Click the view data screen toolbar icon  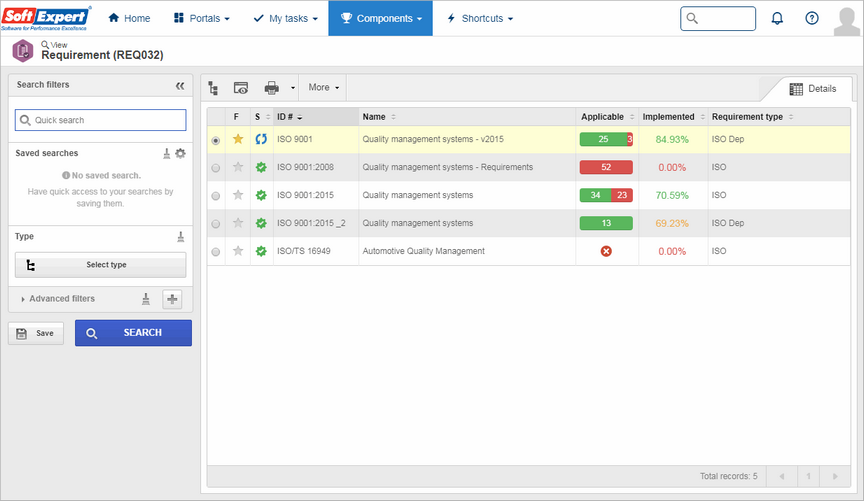[241, 88]
